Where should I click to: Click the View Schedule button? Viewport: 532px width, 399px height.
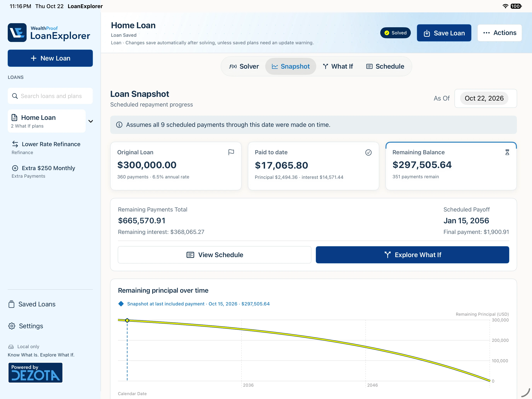pos(215,255)
